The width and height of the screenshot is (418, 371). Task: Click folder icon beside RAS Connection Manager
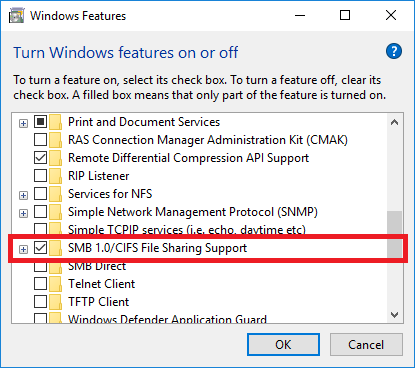point(56,140)
